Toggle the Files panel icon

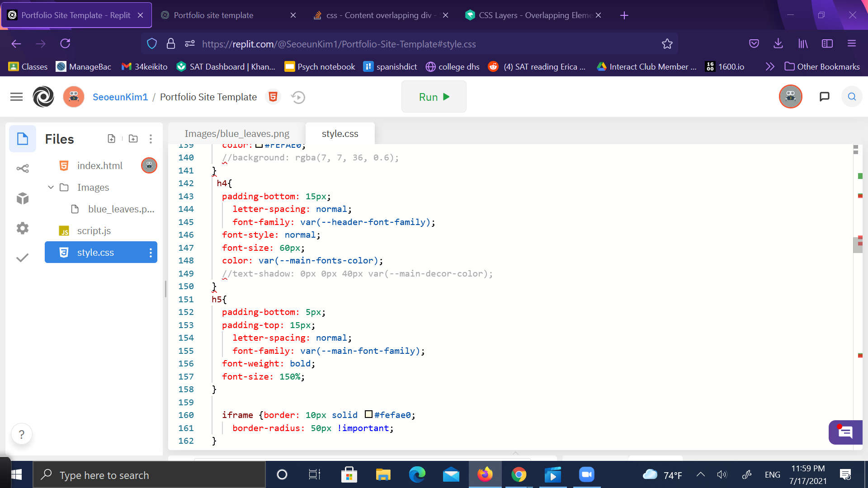(23, 139)
